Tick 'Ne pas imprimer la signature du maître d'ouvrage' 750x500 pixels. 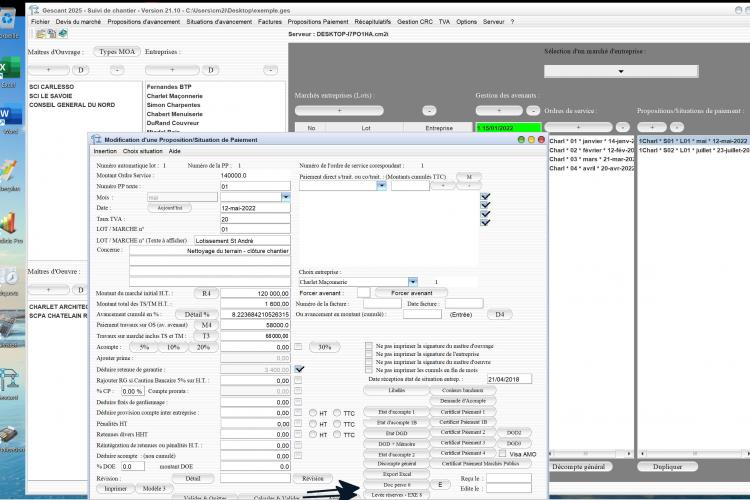[369, 345]
